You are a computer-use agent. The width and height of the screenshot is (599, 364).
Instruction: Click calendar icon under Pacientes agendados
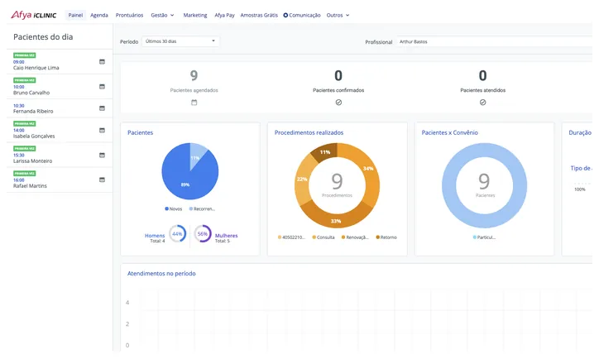(194, 103)
